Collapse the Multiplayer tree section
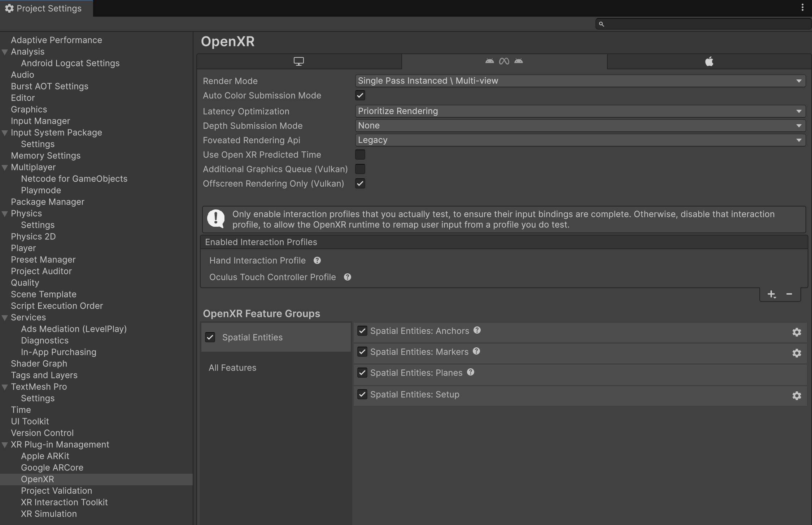Viewport: 812px width, 525px height. click(x=5, y=168)
